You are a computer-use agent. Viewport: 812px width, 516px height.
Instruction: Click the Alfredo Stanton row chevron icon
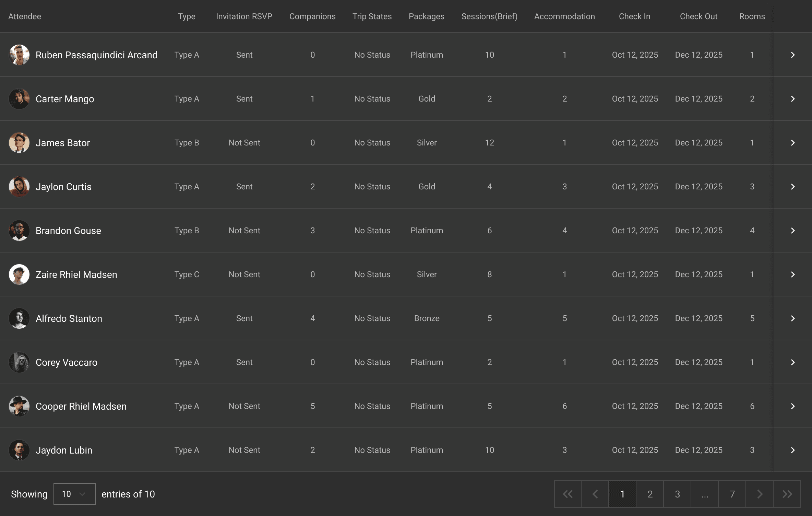[792, 318]
